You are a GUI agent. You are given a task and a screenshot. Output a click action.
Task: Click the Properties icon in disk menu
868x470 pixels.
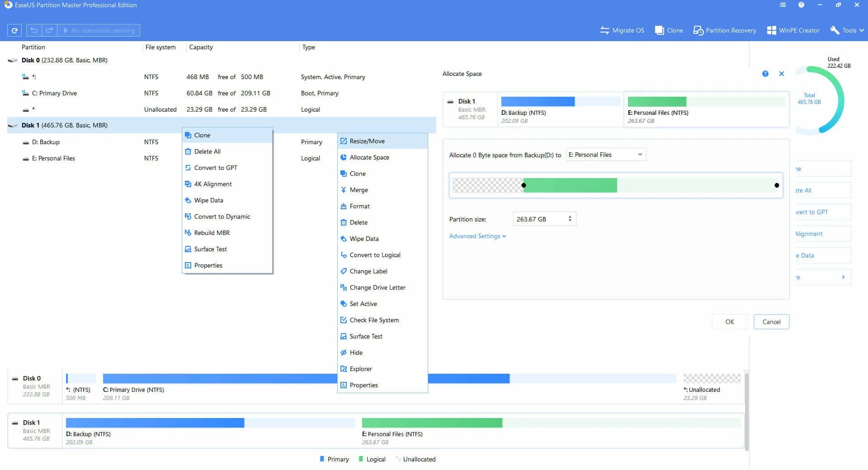[188, 265]
